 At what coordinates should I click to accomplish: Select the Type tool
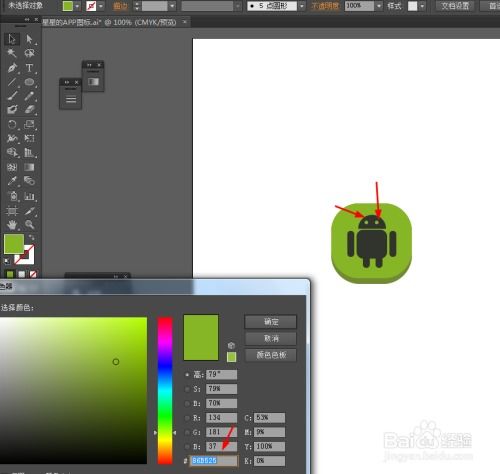click(29, 68)
